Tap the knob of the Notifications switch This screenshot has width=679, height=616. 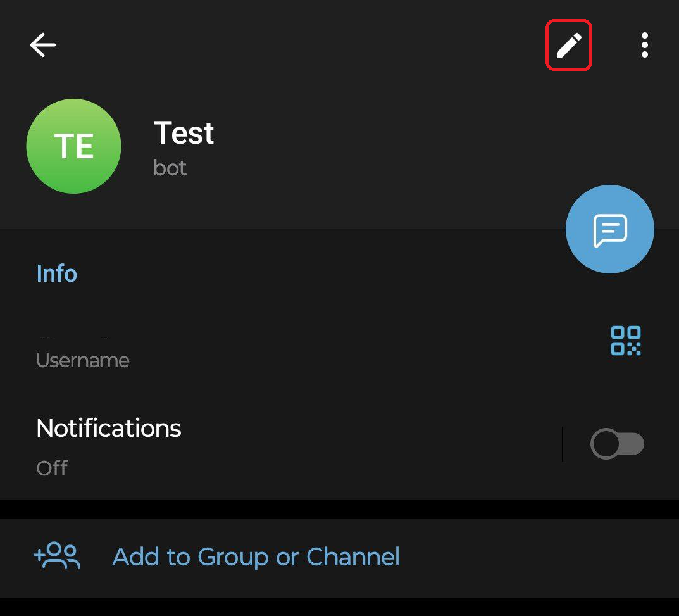tap(606, 444)
